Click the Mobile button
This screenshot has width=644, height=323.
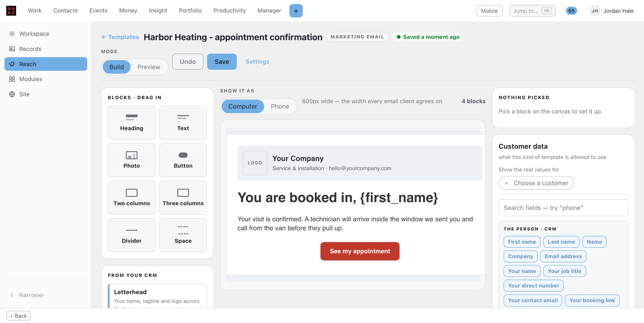[489, 11]
